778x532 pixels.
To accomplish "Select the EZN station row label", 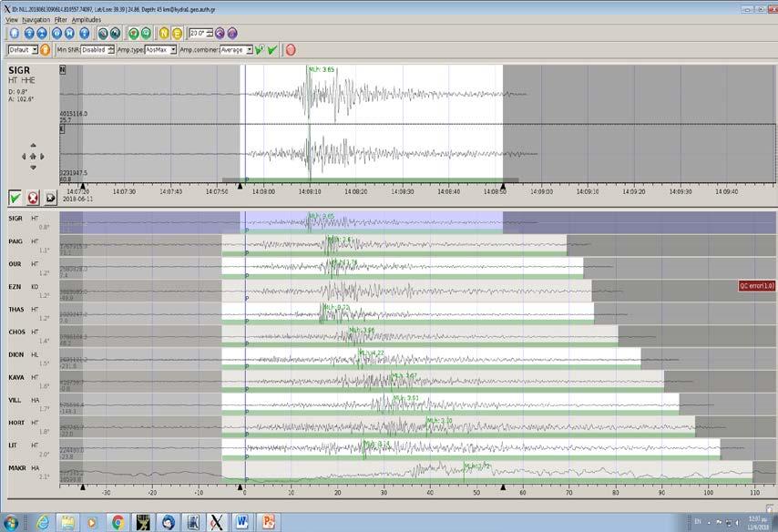I will point(15,287).
